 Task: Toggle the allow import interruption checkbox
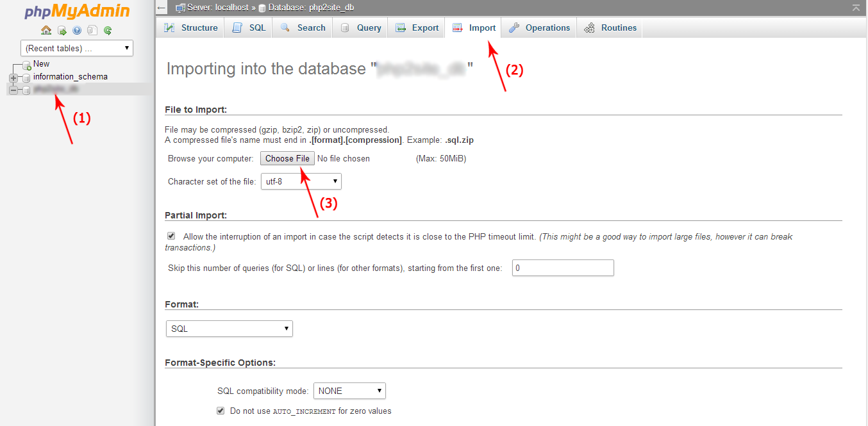(171, 236)
